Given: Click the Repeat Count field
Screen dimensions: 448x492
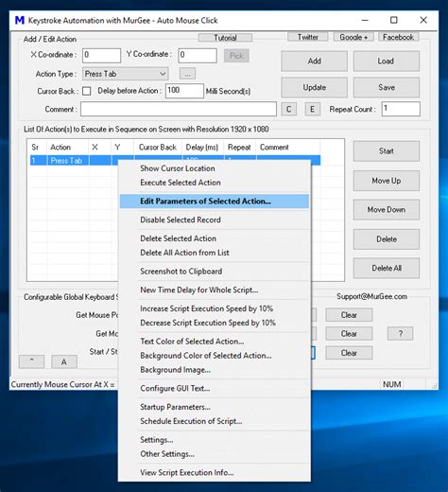Looking at the screenshot, I should pyautogui.click(x=401, y=109).
